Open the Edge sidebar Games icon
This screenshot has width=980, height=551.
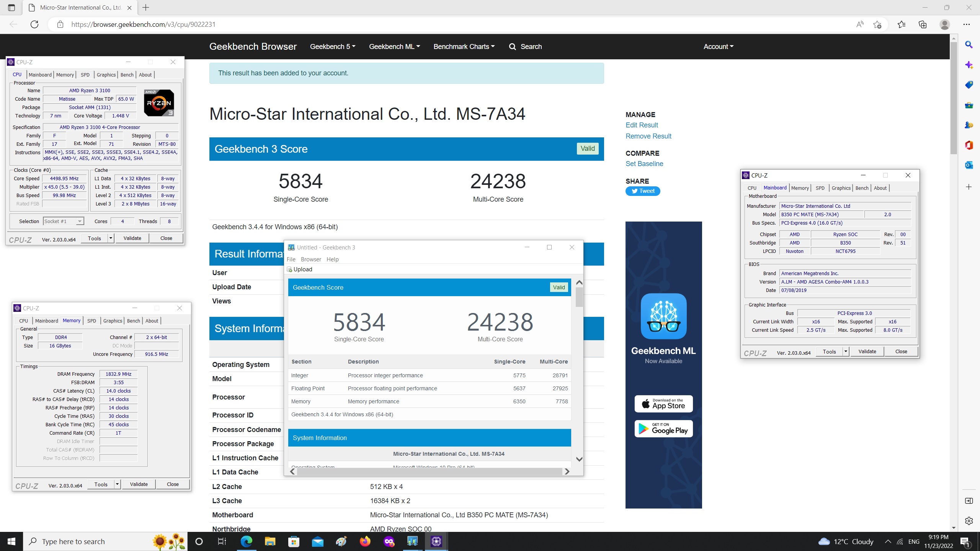[x=969, y=125]
